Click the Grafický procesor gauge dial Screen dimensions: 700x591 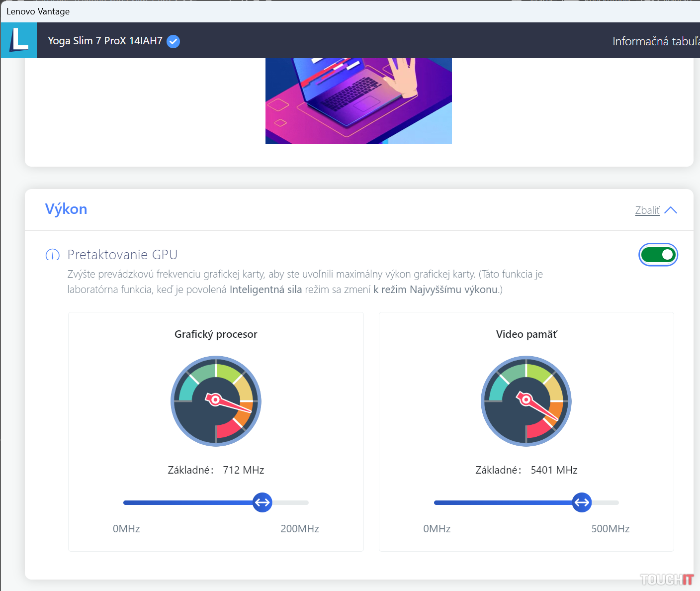pyautogui.click(x=216, y=401)
